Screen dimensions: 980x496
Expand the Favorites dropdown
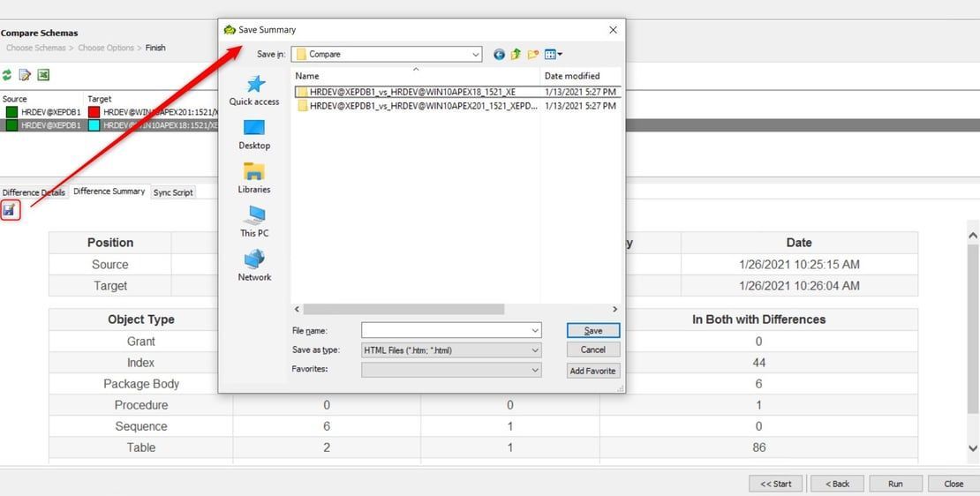point(535,371)
